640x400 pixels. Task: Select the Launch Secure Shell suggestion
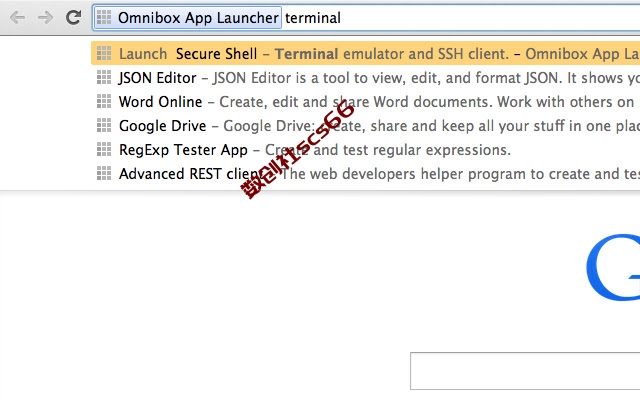(365, 53)
